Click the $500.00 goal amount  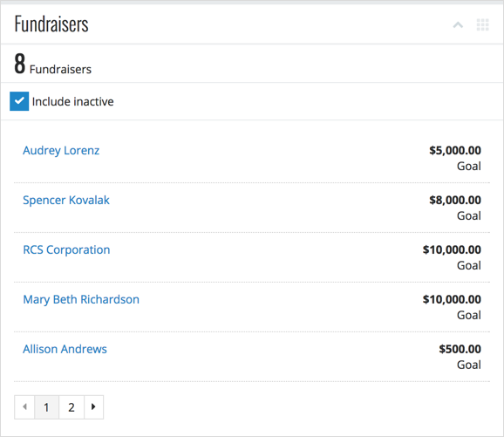pos(460,349)
